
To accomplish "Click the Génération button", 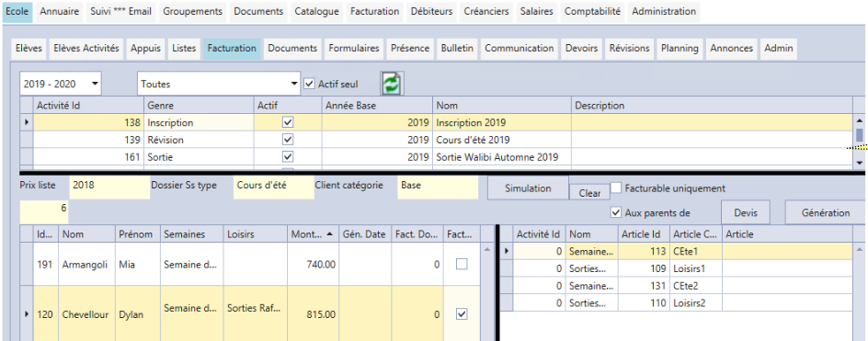I will 826,212.
